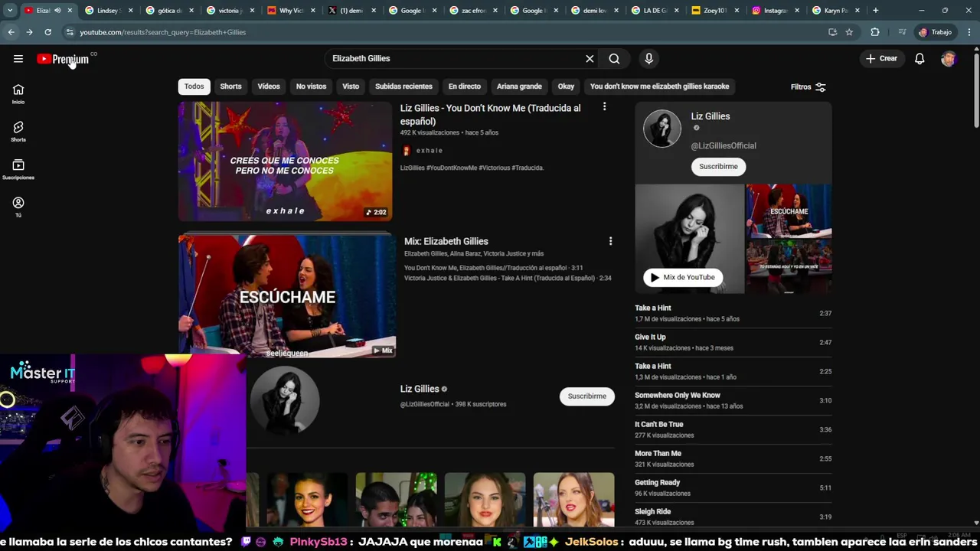
Task: Play Take a Hint with 1,7 M views
Action: point(733,313)
